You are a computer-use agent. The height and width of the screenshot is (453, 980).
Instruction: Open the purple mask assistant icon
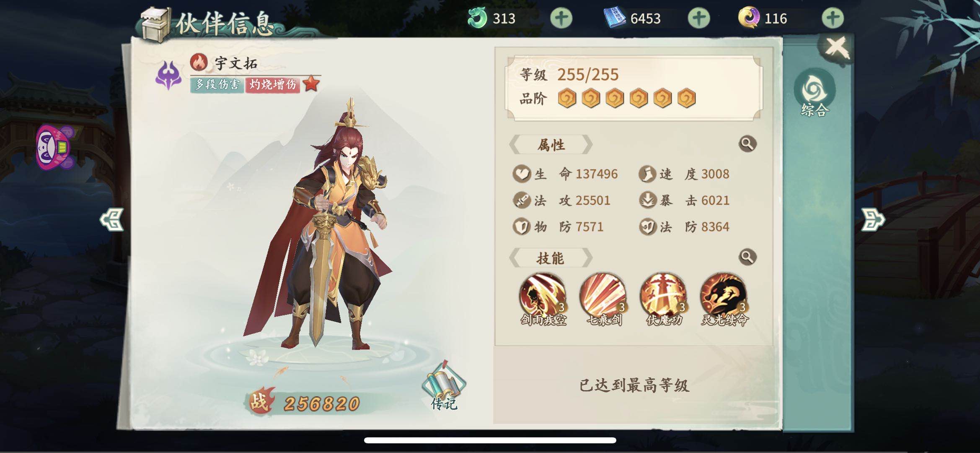pyautogui.click(x=55, y=148)
